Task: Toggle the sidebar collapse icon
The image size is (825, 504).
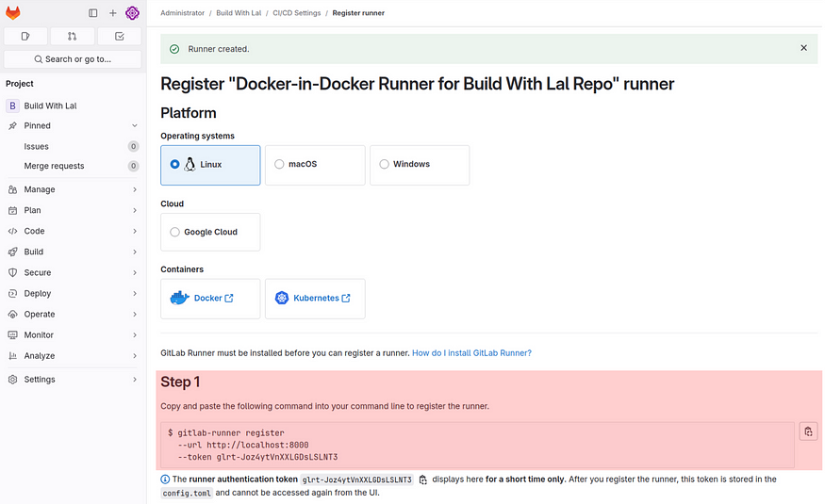Action: point(93,12)
